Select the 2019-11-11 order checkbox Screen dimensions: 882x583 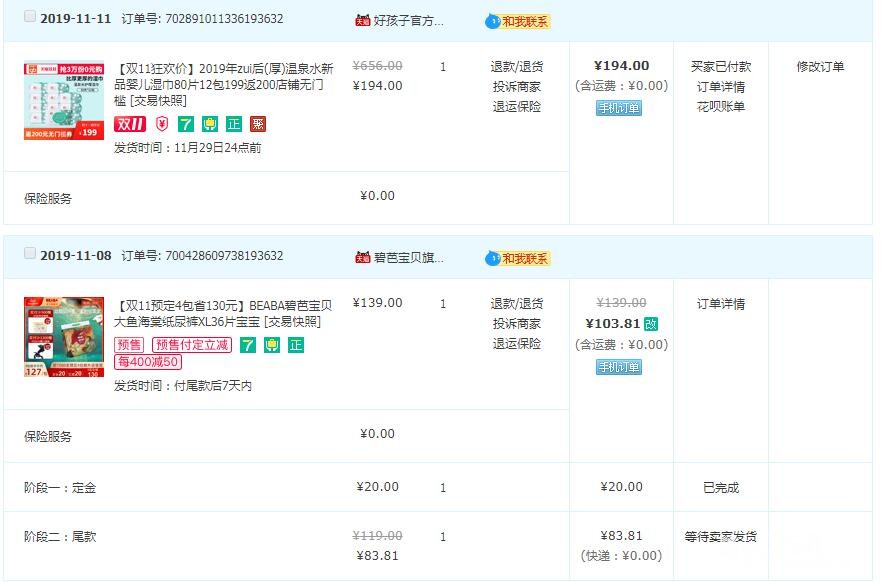[x=29, y=17]
